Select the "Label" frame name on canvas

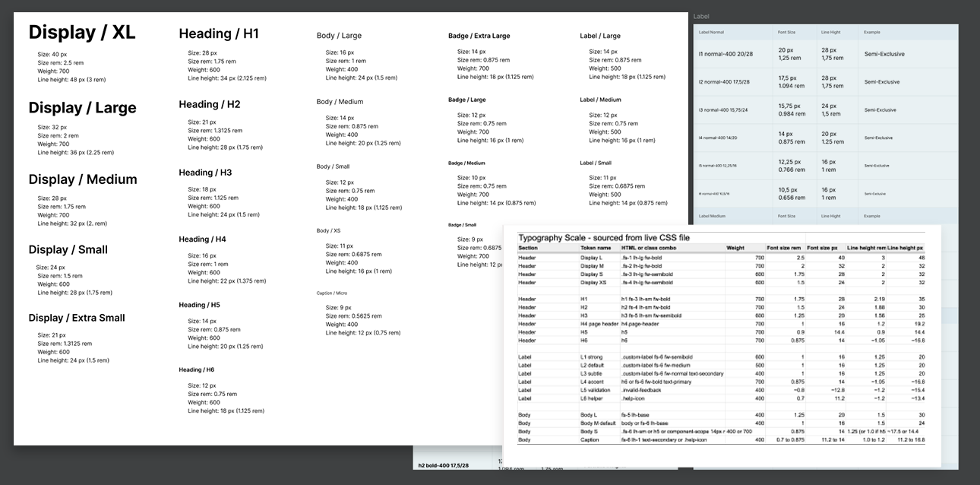[700, 16]
